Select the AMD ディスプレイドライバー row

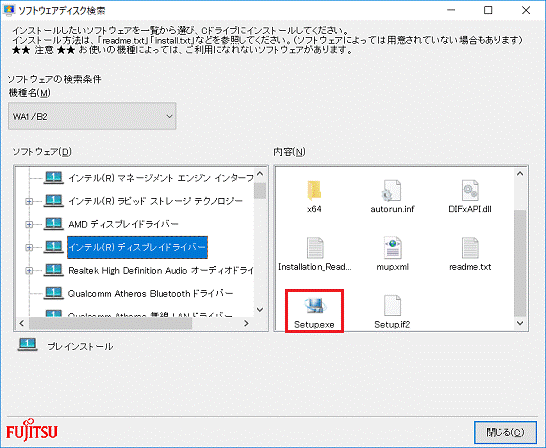click(123, 224)
